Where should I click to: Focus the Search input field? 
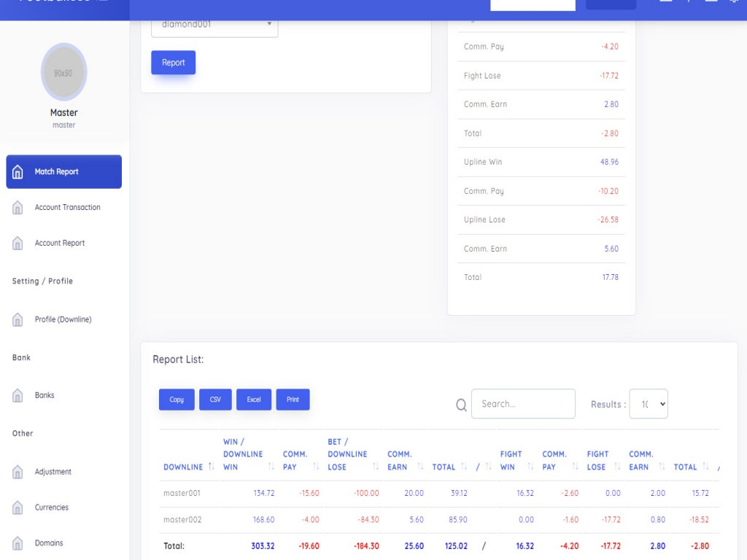[x=523, y=404]
